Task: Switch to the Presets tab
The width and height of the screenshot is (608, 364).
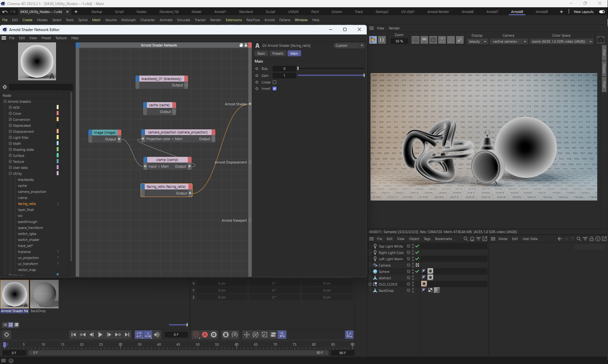Action: click(277, 53)
